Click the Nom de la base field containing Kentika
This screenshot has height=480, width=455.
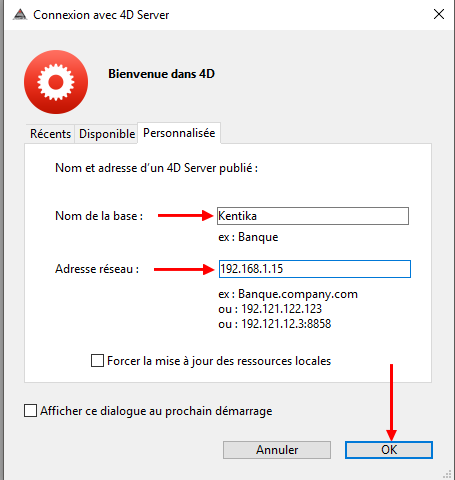click(x=313, y=216)
